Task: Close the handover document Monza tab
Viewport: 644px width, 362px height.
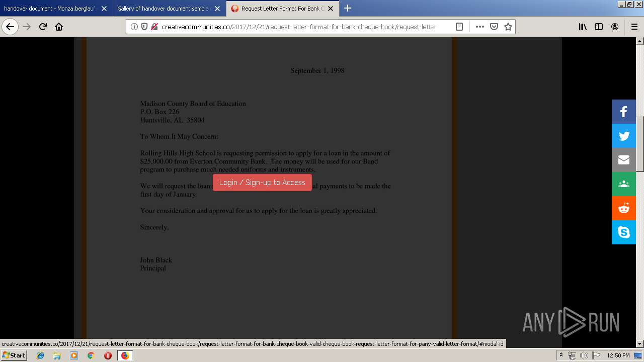Action: pyautogui.click(x=104, y=9)
